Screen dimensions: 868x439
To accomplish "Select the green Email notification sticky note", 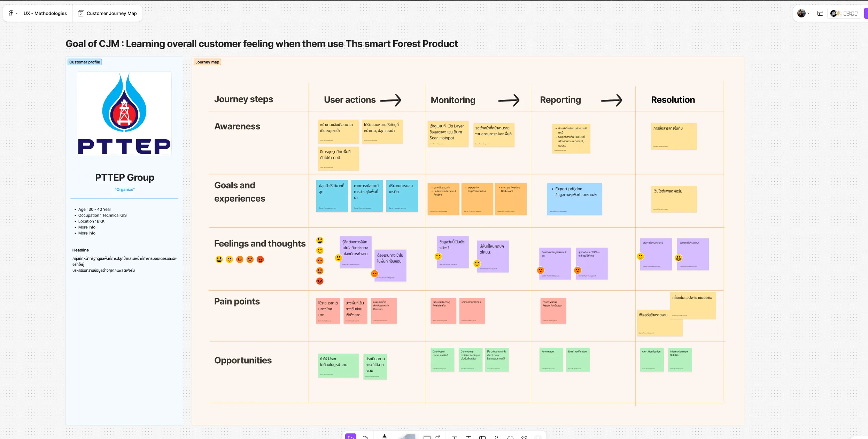I will point(578,359).
